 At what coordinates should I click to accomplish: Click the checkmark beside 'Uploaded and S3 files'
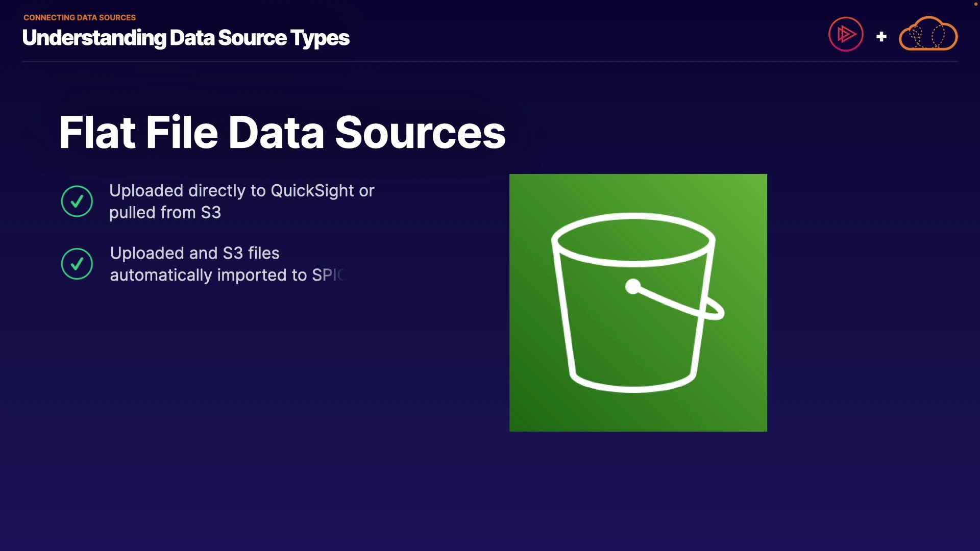[x=77, y=264]
